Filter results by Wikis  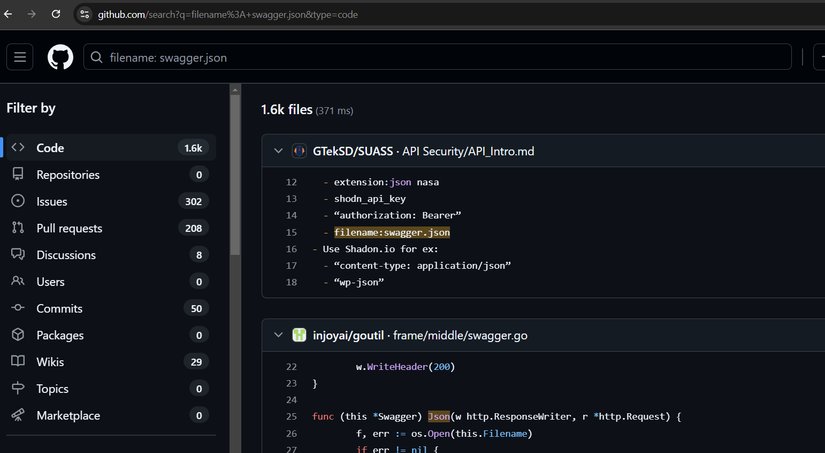[109, 362]
